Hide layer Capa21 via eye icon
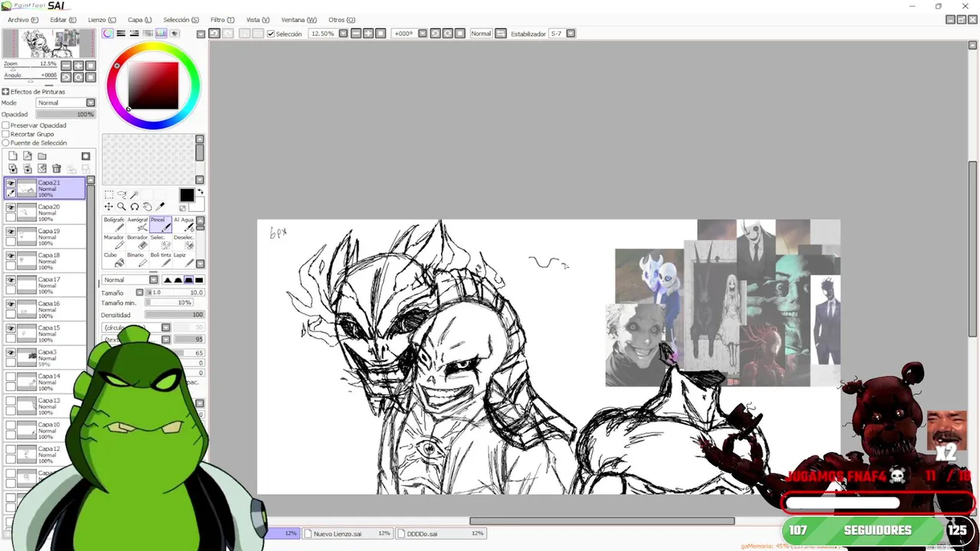The width and height of the screenshot is (980, 551). pos(11,184)
